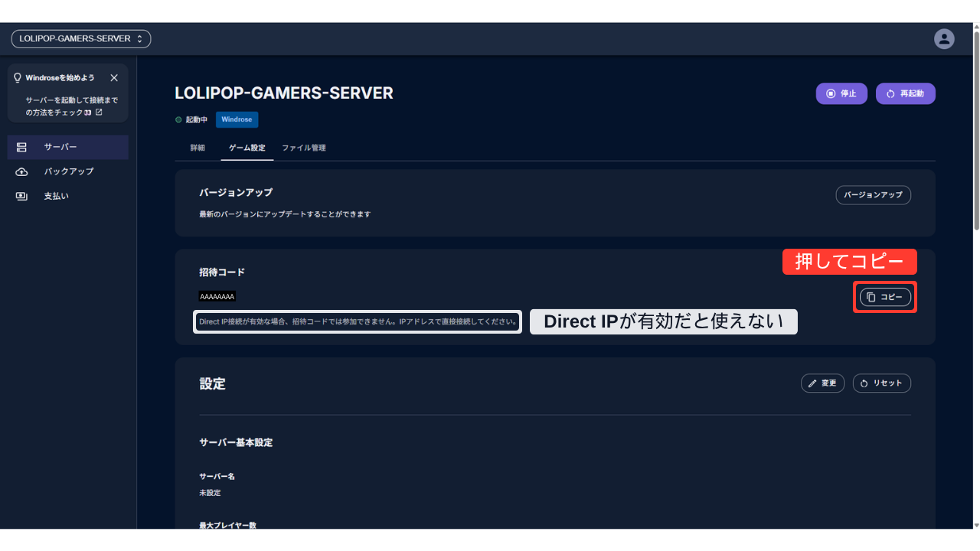Click the 招待コード heading

click(222, 272)
